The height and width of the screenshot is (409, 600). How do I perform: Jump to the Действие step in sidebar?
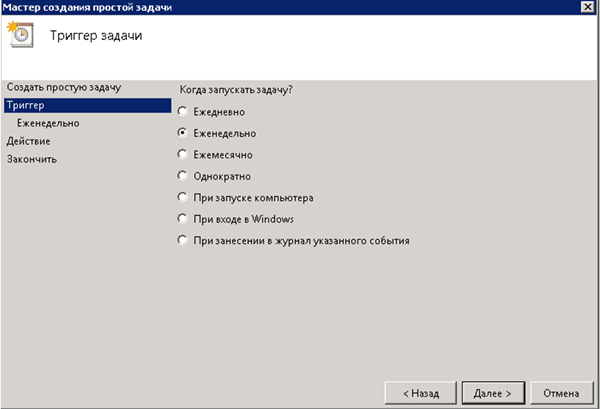coord(28,141)
